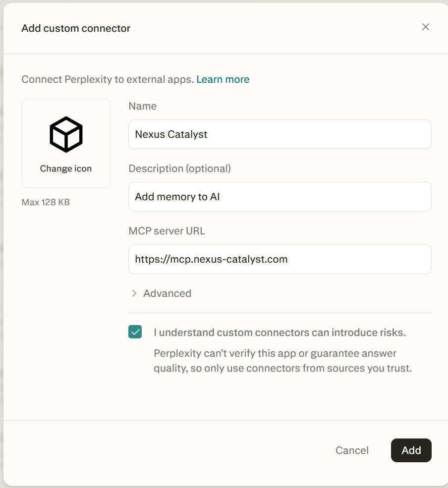This screenshot has height=488, width=448.
Task: Expand the Advanced section
Action: tap(161, 293)
